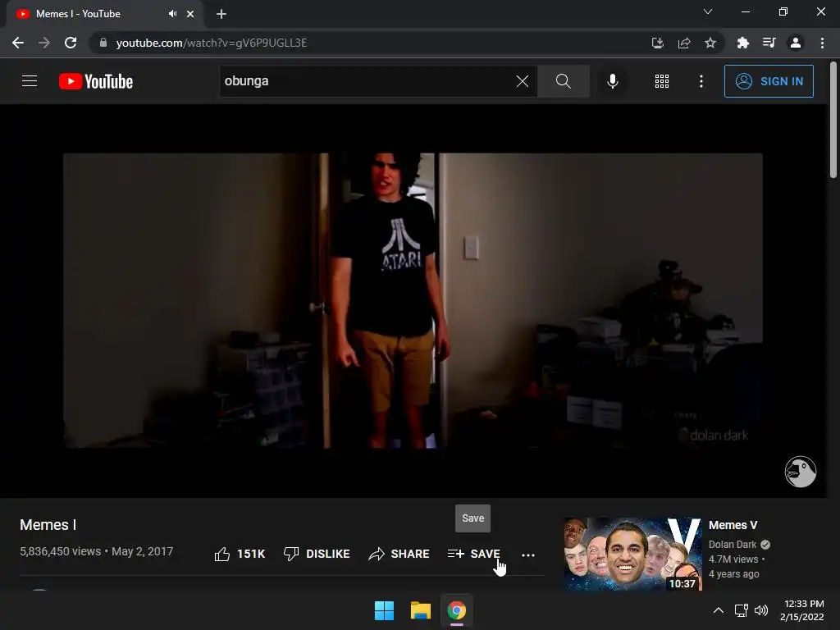Open media controls in Chrome toolbar
The height and width of the screenshot is (630, 840).
pos(769,43)
